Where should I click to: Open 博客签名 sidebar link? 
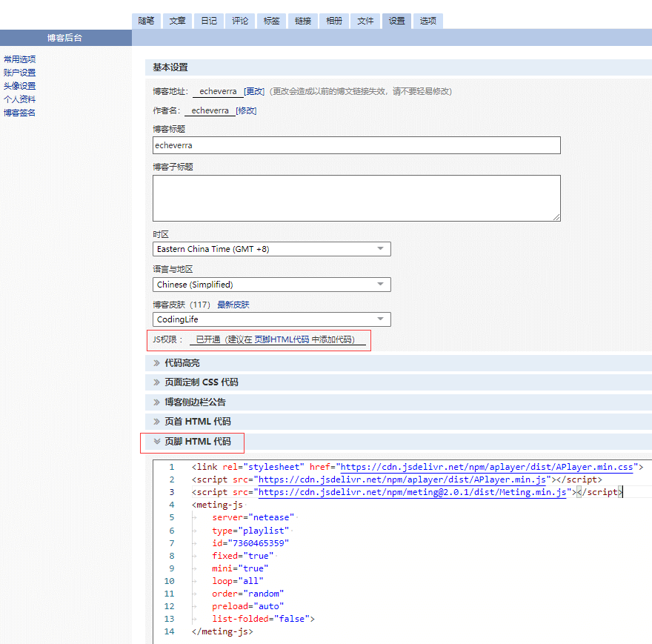tap(19, 113)
